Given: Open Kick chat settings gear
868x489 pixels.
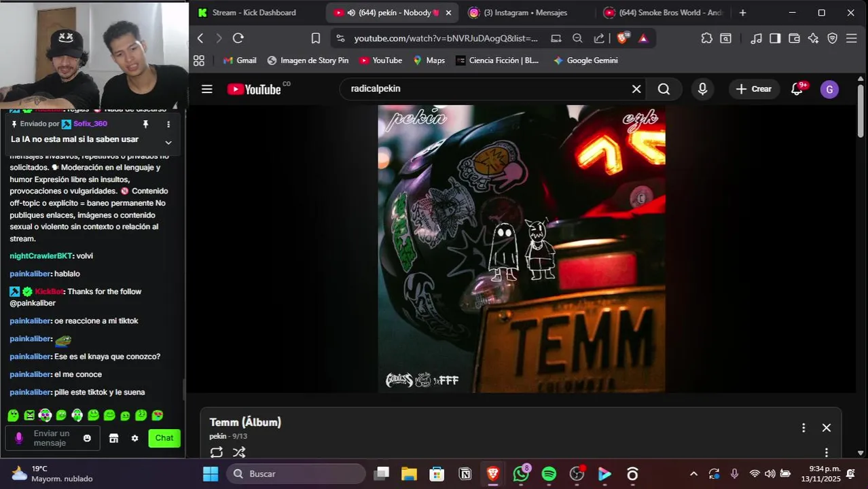Looking at the screenshot, I should 134,438.
